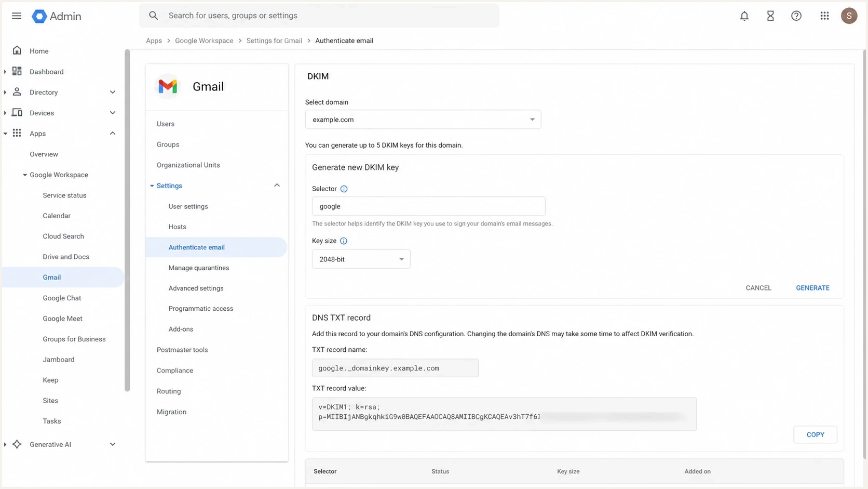Open Google Chat in sidebar
Viewport: 868px width, 489px height.
[62, 298]
